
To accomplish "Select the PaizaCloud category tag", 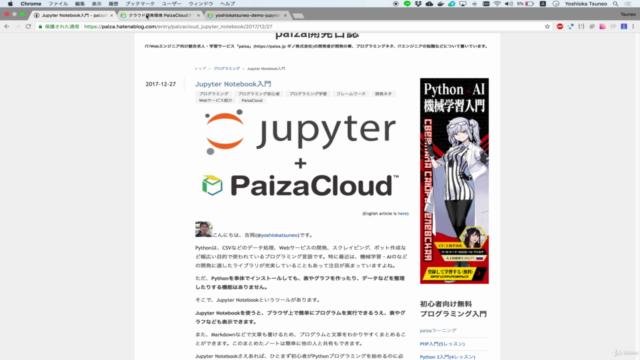I will (x=252, y=100).
